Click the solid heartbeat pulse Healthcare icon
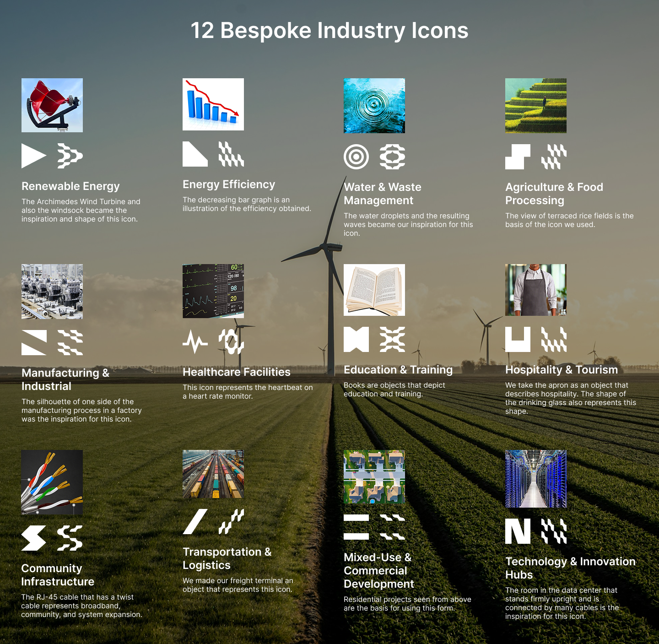This screenshot has height=644, width=659. point(195,342)
